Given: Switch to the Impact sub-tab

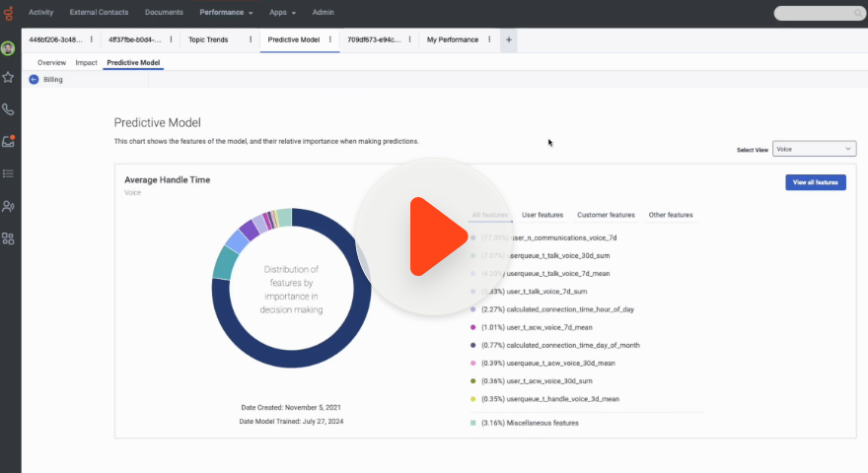Looking at the screenshot, I should pos(86,62).
